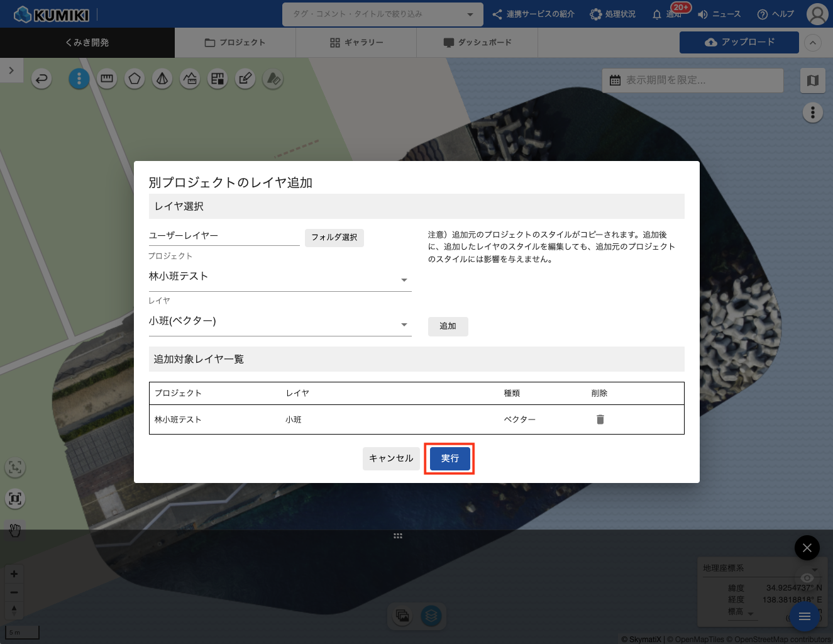
Task: Click the 表示期間を限定 date field
Action: [x=692, y=80]
